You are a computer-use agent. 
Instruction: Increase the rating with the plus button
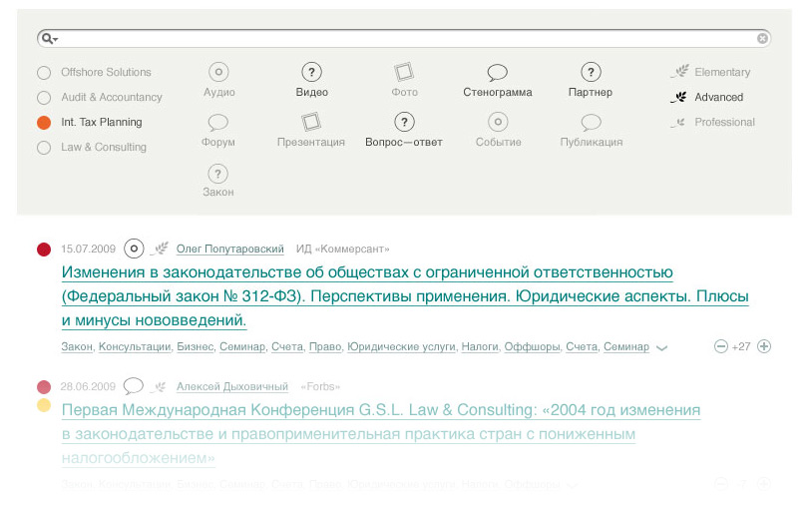(x=764, y=347)
